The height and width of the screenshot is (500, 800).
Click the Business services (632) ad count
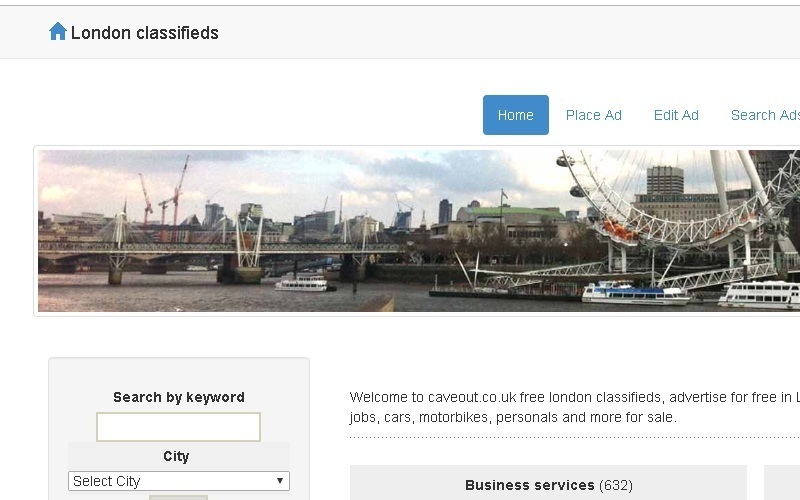(x=616, y=485)
